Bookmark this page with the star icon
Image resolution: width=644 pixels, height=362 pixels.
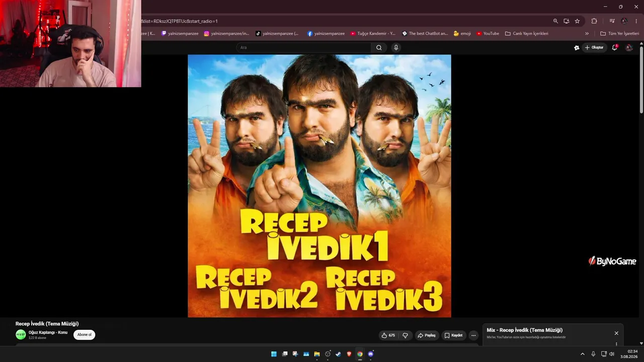point(577,21)
